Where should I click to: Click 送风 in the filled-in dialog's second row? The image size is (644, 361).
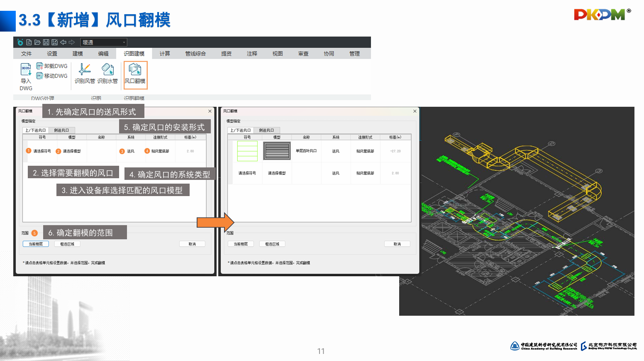pyautogui.click(x=336, y=173)
